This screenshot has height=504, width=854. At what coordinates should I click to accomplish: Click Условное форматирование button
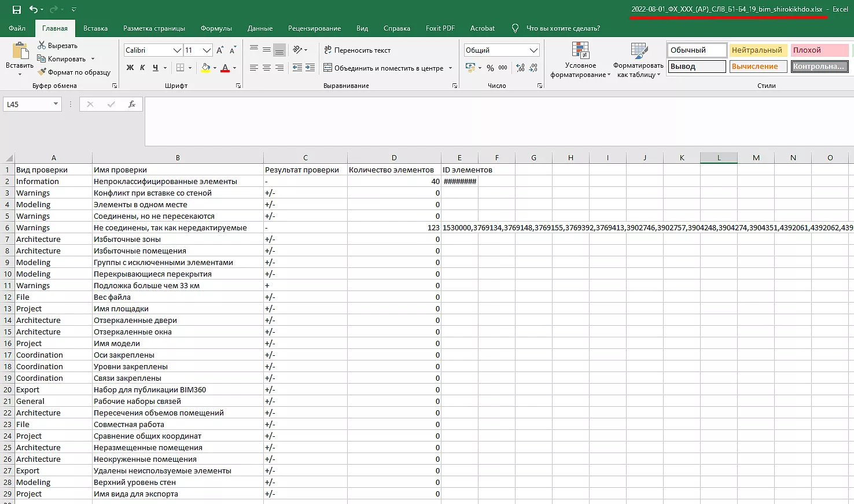tap(580, 60)
